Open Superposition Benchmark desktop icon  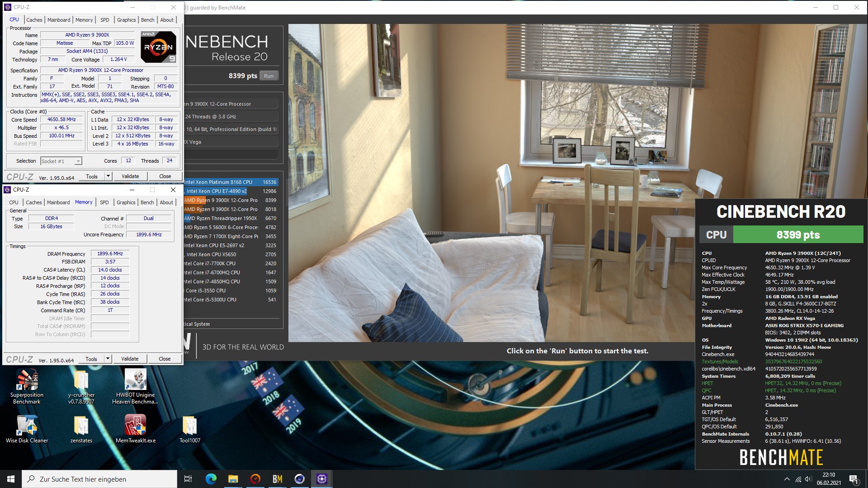tap(27, 386)
